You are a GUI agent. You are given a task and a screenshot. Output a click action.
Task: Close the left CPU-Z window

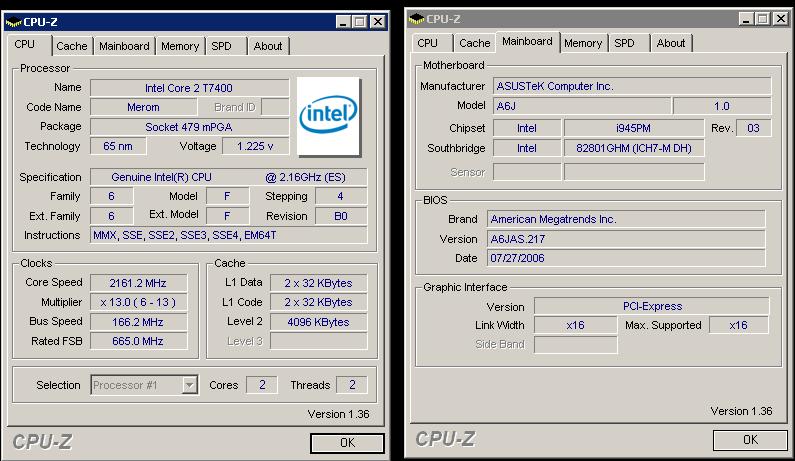tap(378, 22)
